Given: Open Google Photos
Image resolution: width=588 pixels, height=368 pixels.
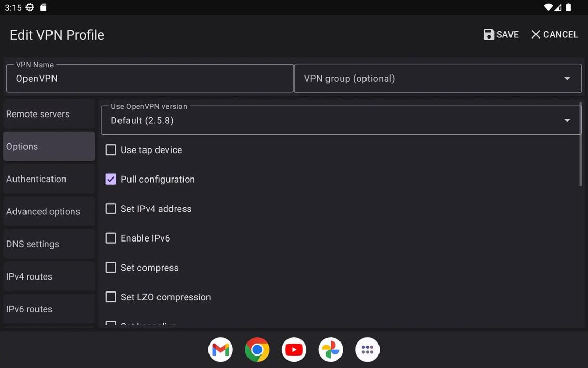Looking at the screenshot, I should point(331,349).
